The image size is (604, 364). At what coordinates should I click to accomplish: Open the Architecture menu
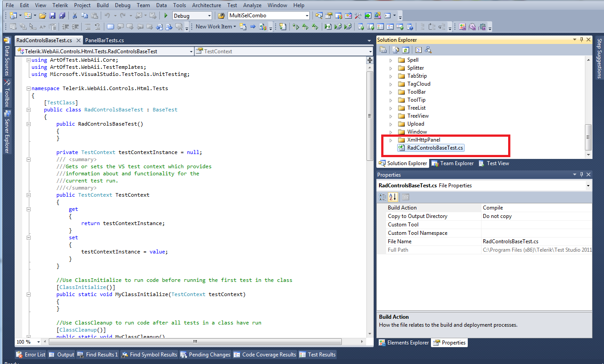tap(206, 5)
